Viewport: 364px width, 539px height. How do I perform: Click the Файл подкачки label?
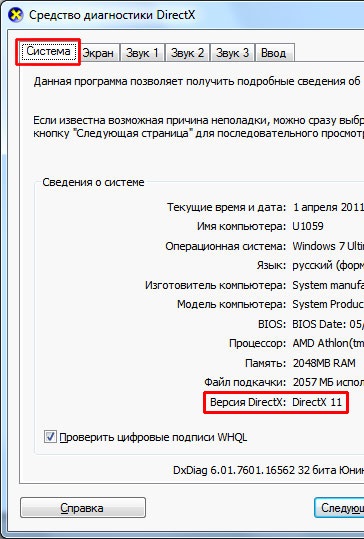245,382
